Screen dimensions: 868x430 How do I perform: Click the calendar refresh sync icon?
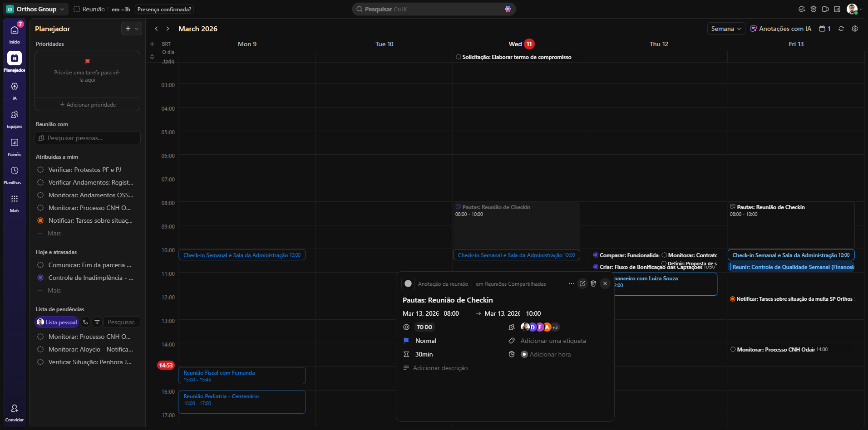click(x=841, y=29)
